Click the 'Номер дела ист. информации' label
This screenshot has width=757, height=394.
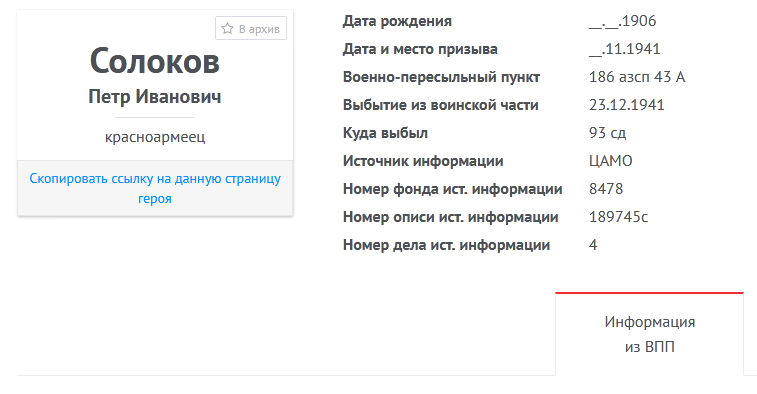[447, 245]
